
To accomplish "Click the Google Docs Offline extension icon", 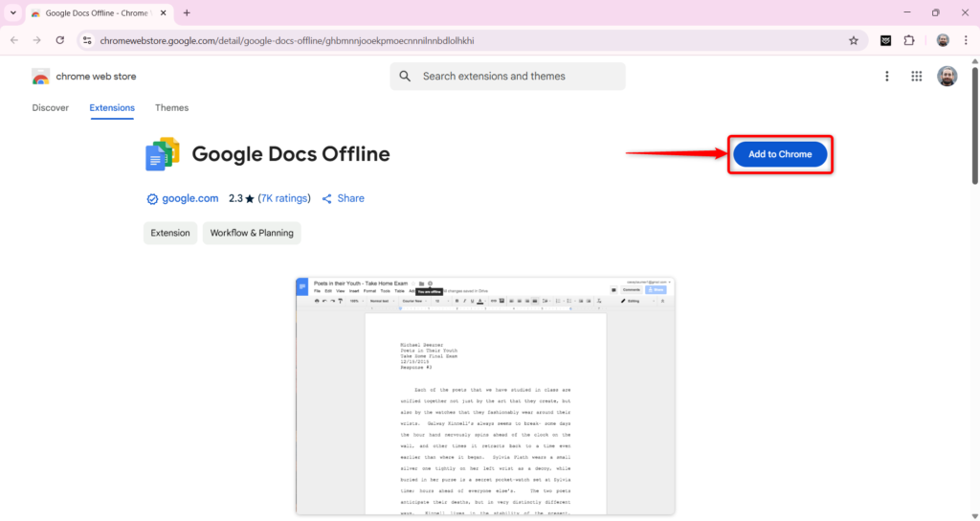I will tap(163, 154).
